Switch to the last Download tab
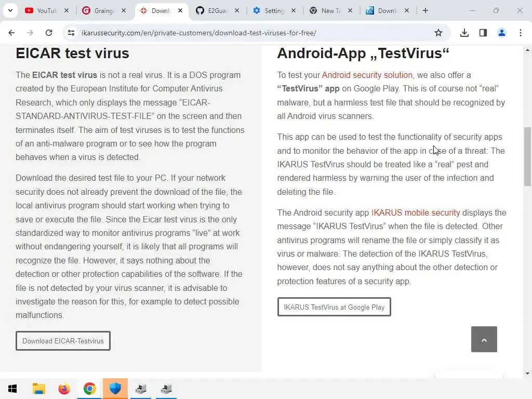Viewport: 532px width, 399px height. 382,11
